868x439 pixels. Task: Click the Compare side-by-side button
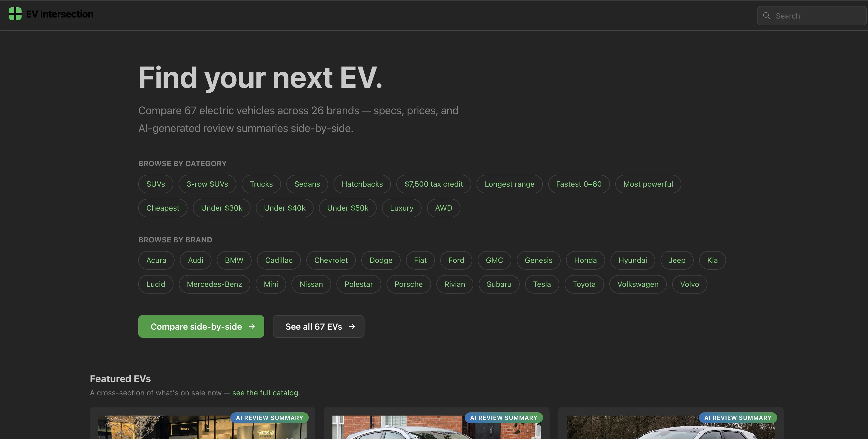(201, 326)
